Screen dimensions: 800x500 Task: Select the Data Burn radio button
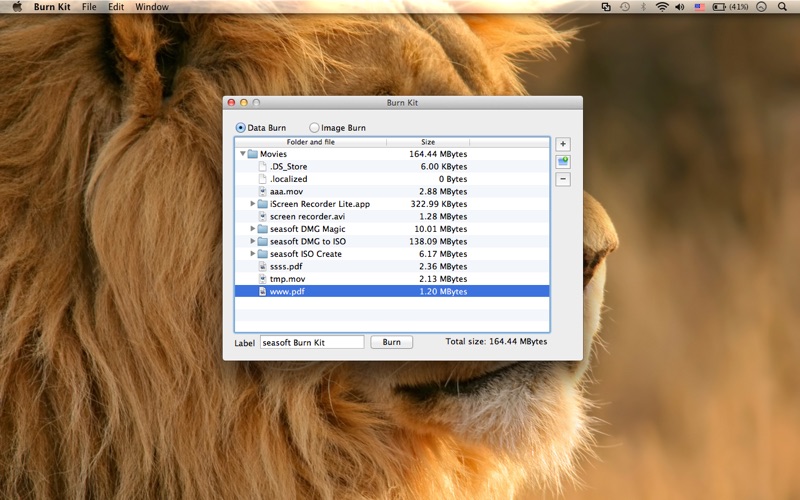coord(240,128)
